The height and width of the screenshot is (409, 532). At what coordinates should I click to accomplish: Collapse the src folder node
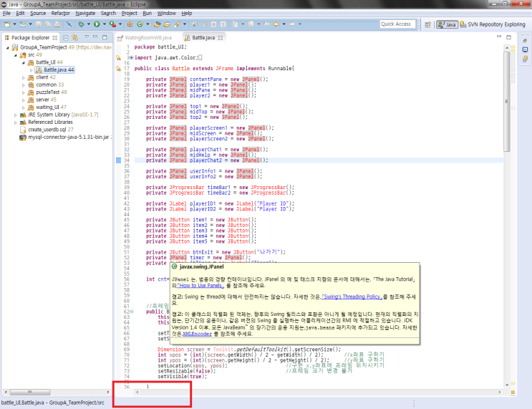16,55
